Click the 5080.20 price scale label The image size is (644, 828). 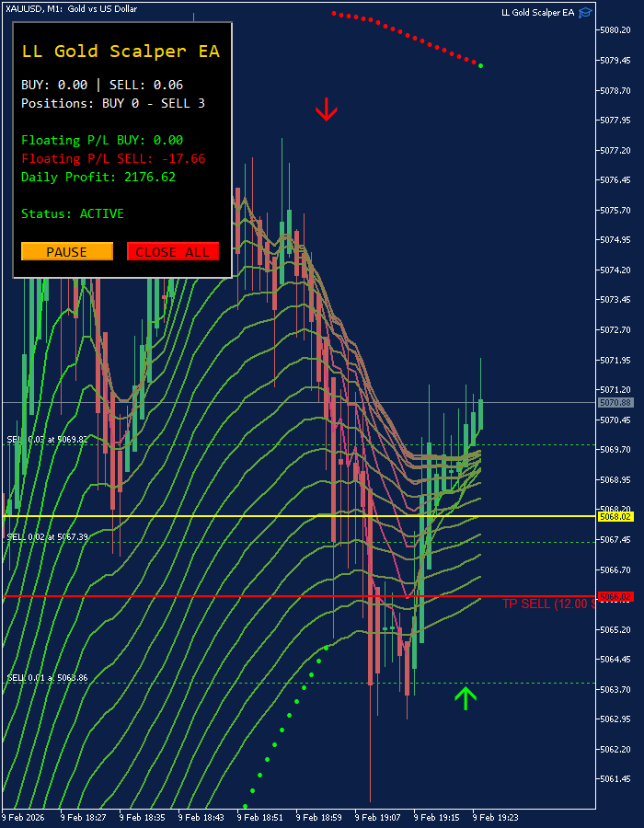point(615,30)
